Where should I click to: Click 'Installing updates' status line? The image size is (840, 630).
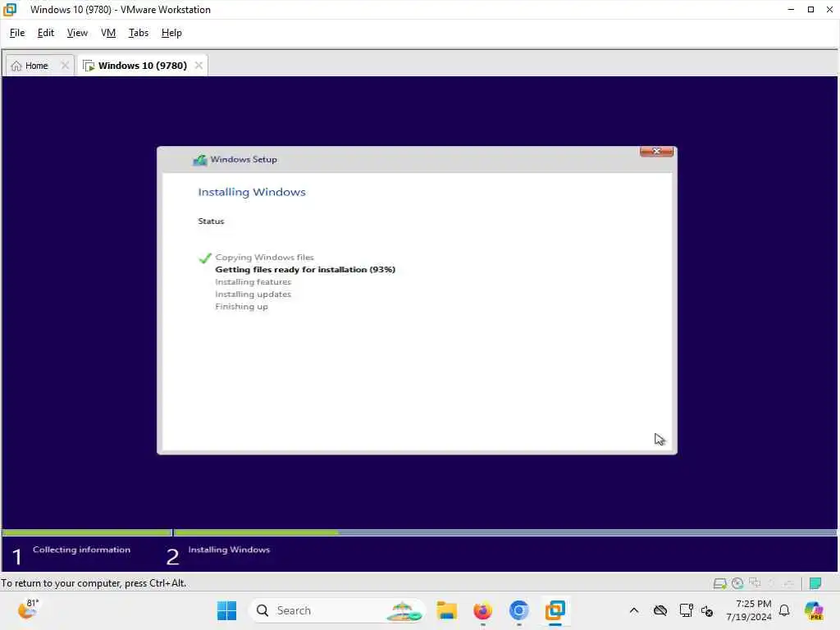253,294
